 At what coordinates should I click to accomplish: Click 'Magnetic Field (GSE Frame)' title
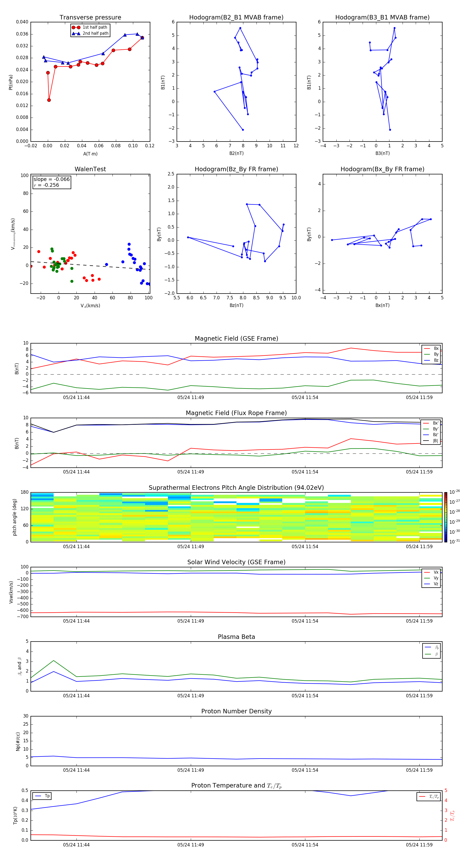[x=236, y=339]
